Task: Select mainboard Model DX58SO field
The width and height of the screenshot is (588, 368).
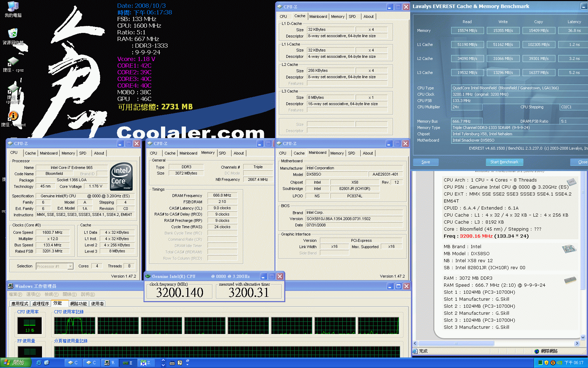Action: (x=336, y=174)
